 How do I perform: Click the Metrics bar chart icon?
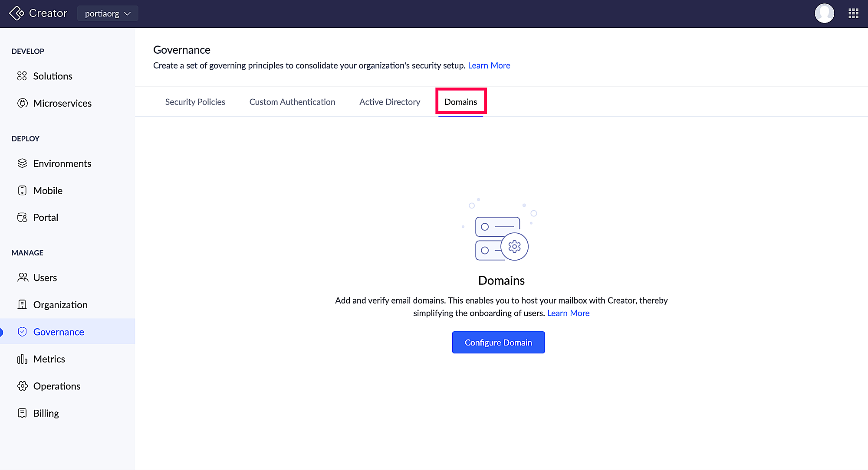pyautogui.click(x=22, y=359)
